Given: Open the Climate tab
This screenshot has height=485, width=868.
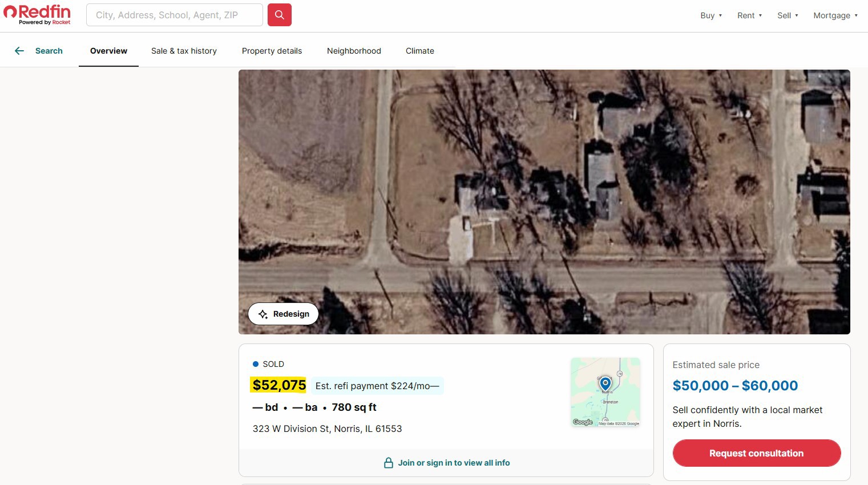Looking at the screenshot, I should [x=420, y=51].
